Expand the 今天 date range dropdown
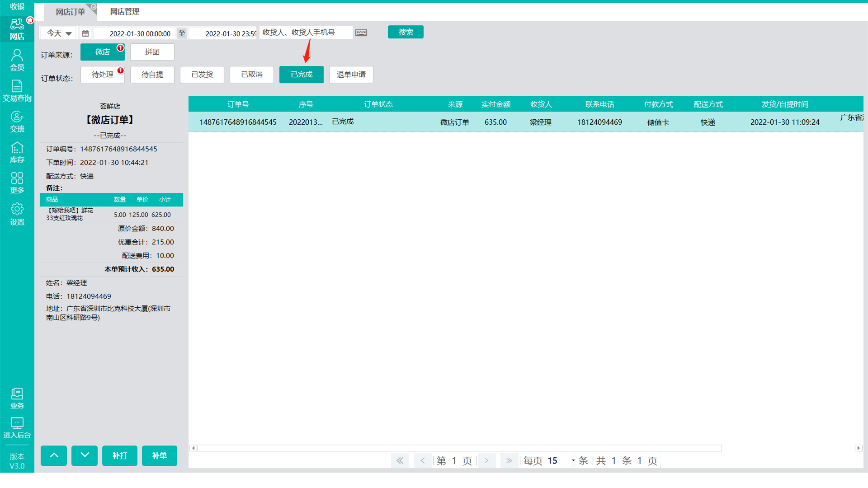The width and height of the screenshot is (868, 488). (59, 33)
